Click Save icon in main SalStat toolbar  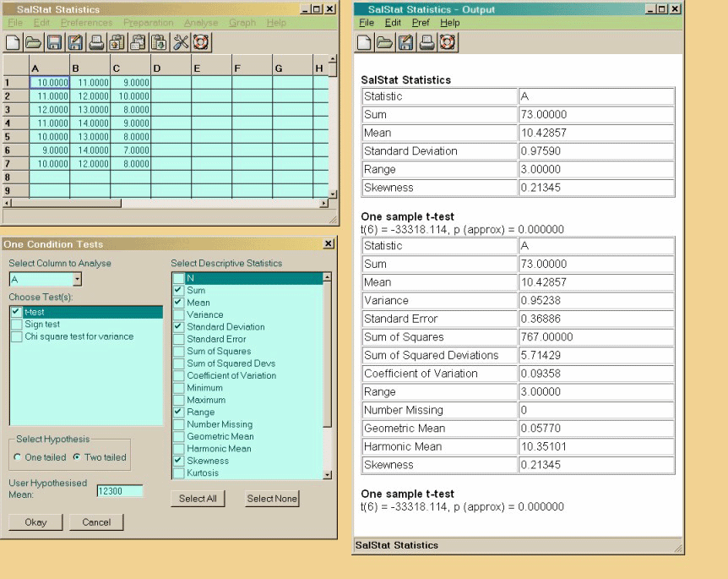point(54,42)
